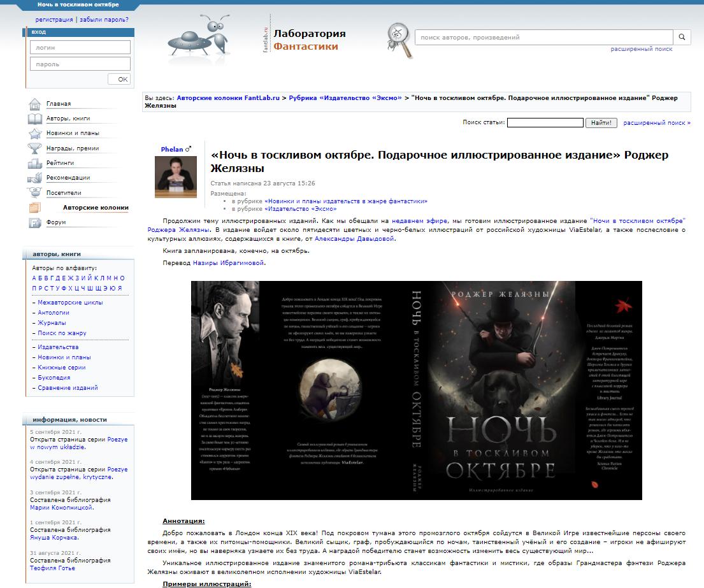
Task: Open Януша Корчака bibliography link
Action: click(54, 538)
